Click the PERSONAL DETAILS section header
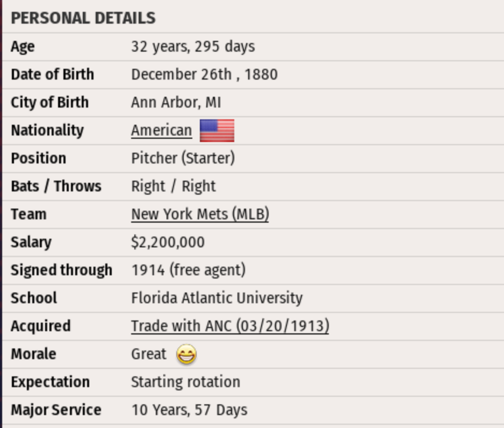Screen dimensions: 504x428 click(x=83, y=18)
